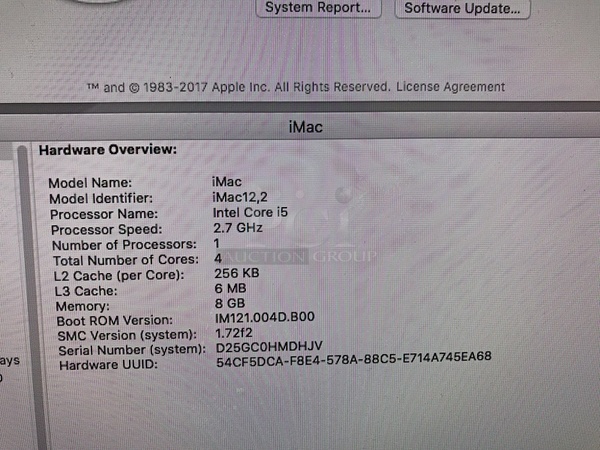Select the Boot ROM Version label

coord(115,321)
